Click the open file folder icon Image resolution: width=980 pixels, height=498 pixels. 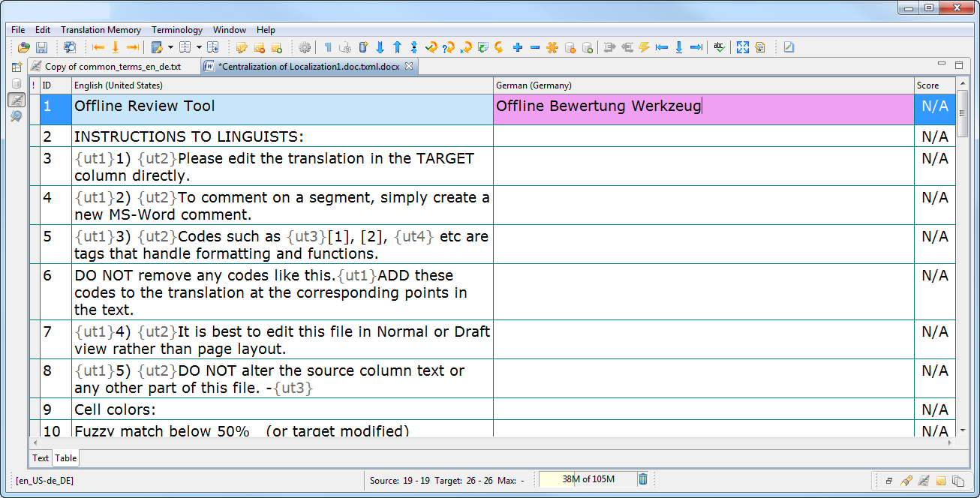pyautogui.click(x=24, y=47)
